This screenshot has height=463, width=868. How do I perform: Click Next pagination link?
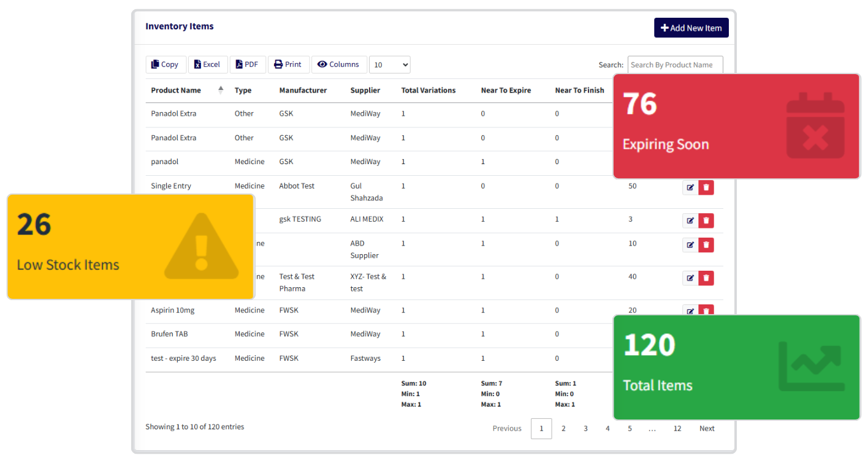[x=707, y=429]
